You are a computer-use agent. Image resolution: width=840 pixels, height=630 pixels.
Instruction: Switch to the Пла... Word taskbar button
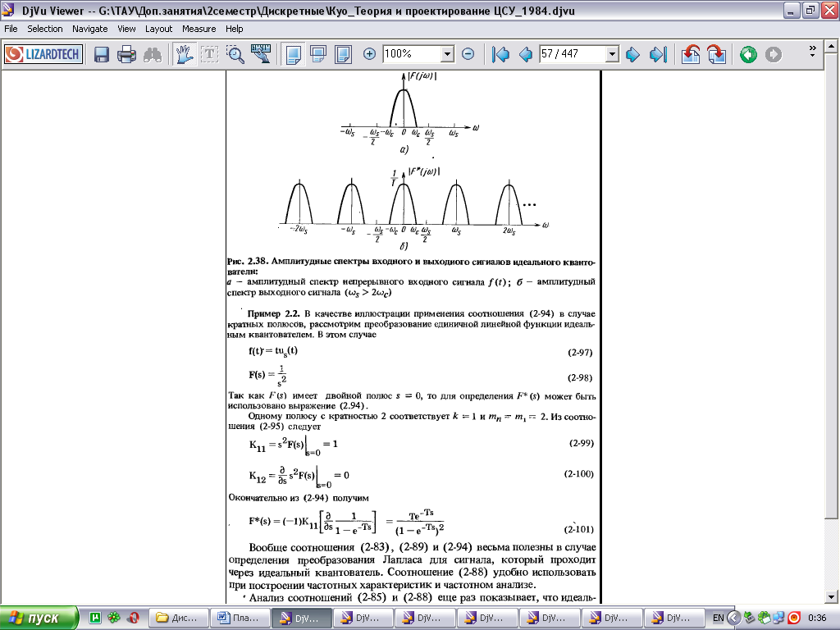coord(240,619)
